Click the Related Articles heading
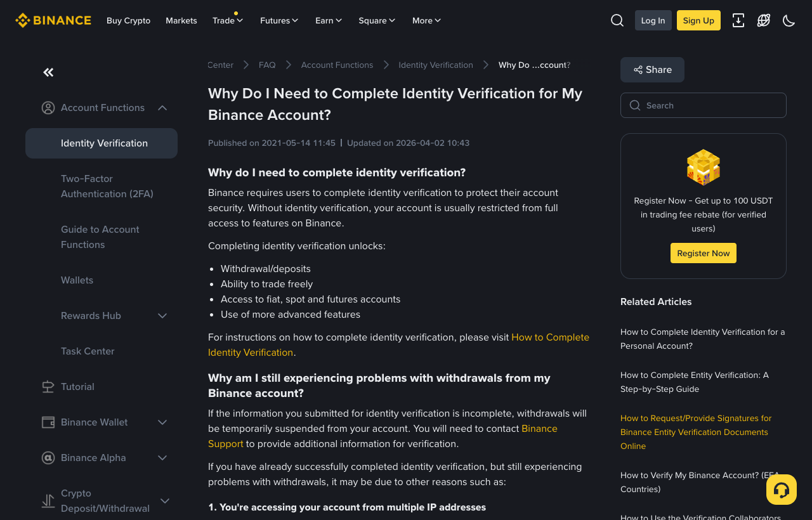Image resolution: width=812 pixels, height=520 pixels. point(656,302)
